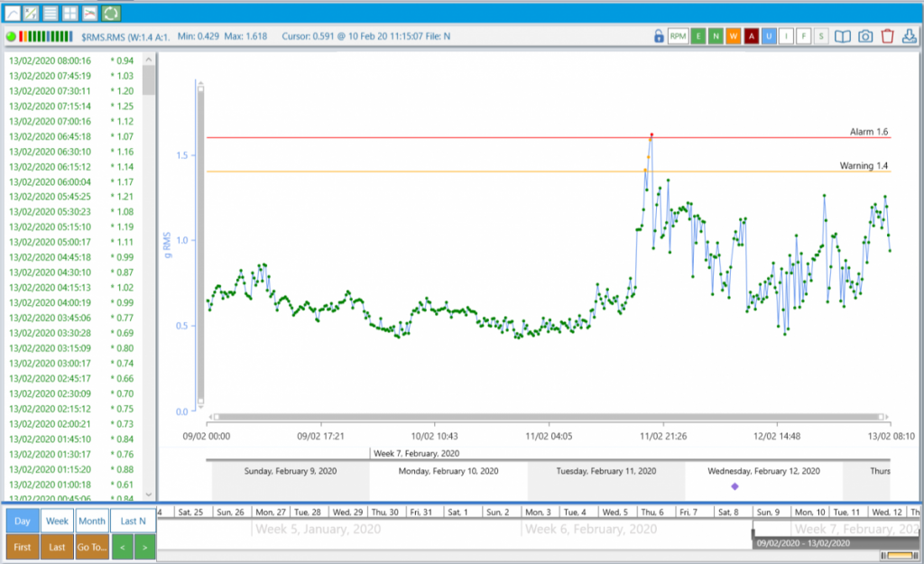
Task: Click the reading list scroll-down arrow
Action: (149, 495)
